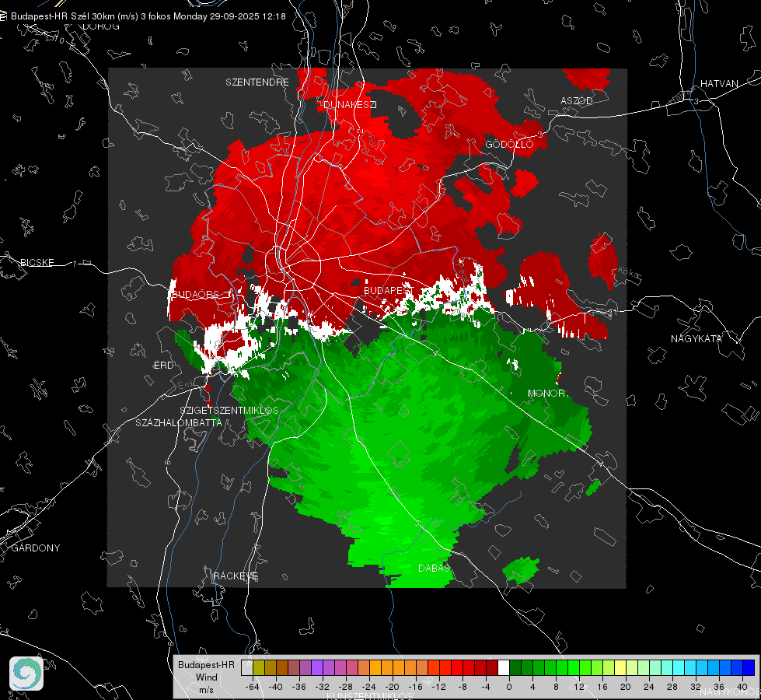
Task: Click the 0 legend value
Action: click(508, 687)
